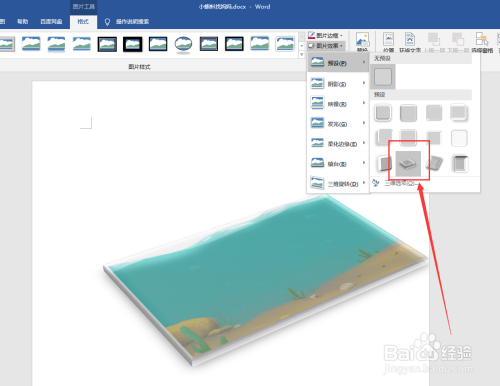Open the Picture Effects (图片效果) dropdown
The width and height of the screenshot is (500, 386).
(x=326, y=46)
